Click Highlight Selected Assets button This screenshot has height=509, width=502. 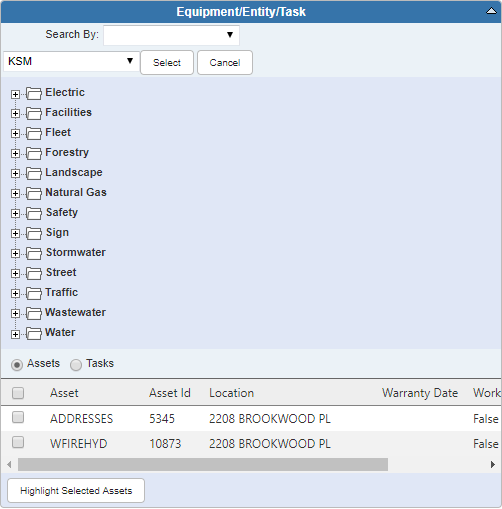point(76,491)
